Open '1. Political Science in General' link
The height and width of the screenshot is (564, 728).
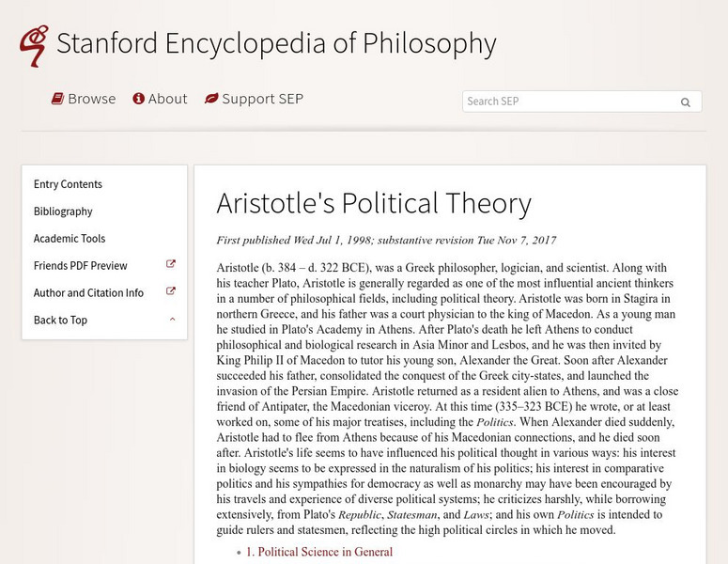click(319, 552)
